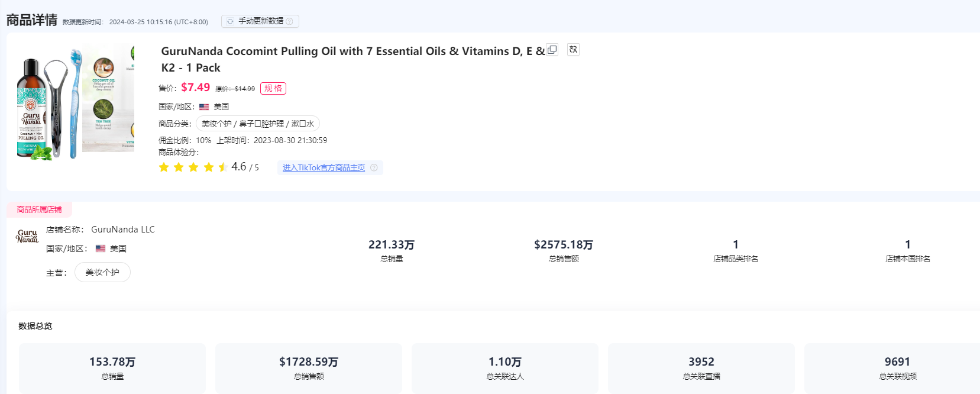Click the question mark beside the TikTok link
Viewport: 980px width, 394px height.
(x=374, y=168)
